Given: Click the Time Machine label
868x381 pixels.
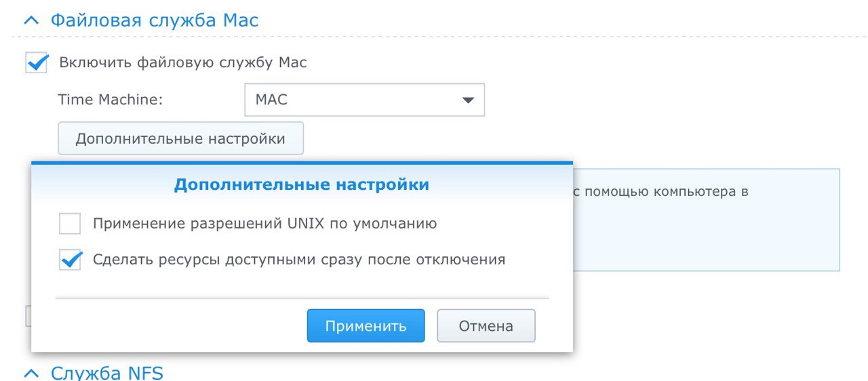Looking at the screenshot, I should [x=111, y=100].
